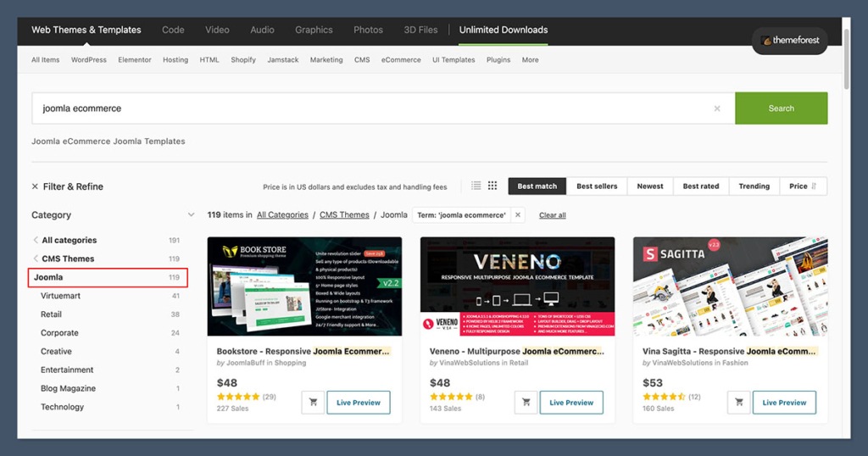Click the Clear all link

coord(552,215)
